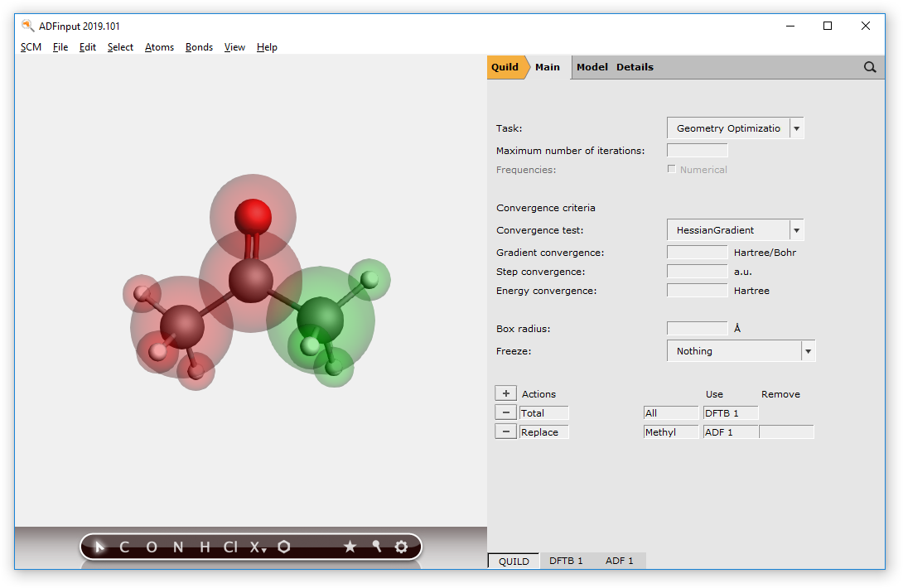The height and width of the screenshot is (588, 903).
Task: Open the Freeze dropdown
Action: pyautogui.click(x=741, y=351)
